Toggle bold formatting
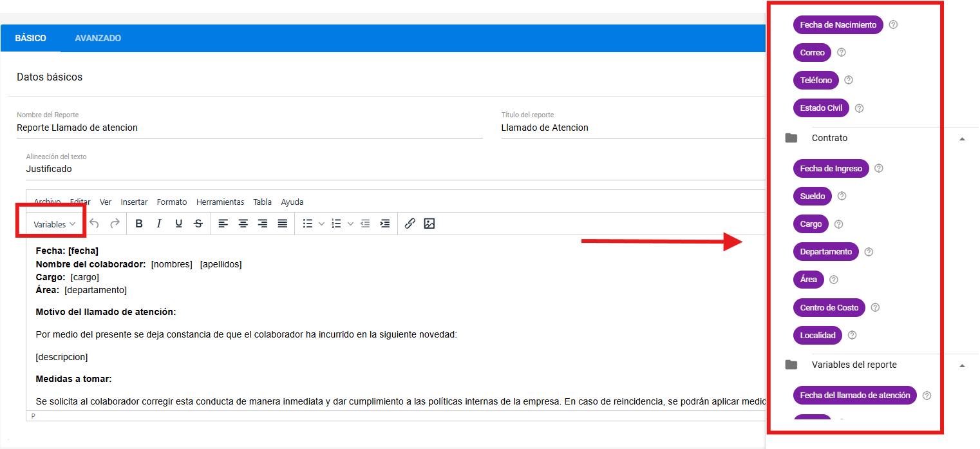 [x=139, y=224]
